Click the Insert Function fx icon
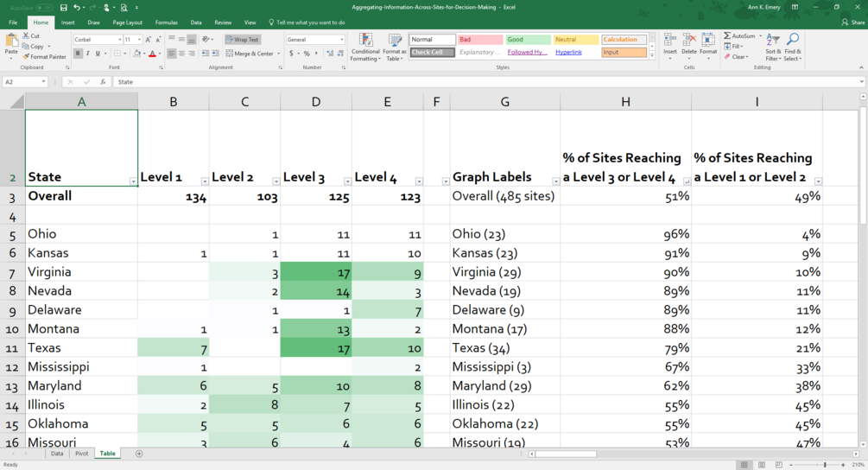 coord(103,82)
